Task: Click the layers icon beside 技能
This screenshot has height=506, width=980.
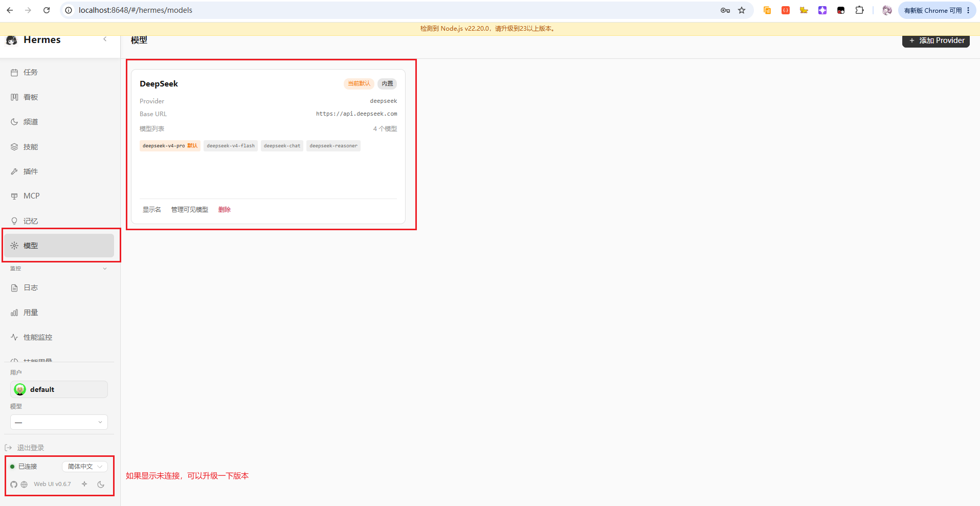Action: point(14,147)
